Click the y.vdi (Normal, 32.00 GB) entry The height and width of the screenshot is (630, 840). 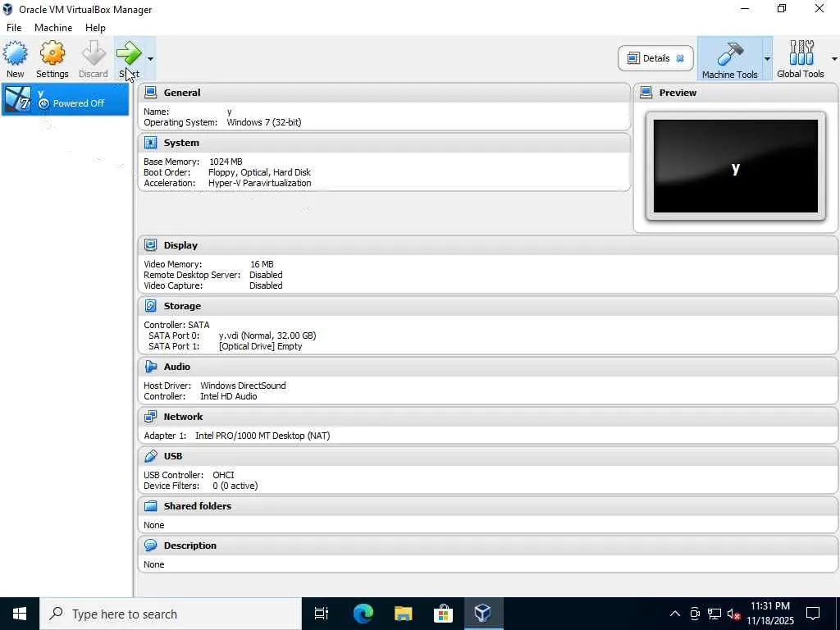click(x=267, y=336)
